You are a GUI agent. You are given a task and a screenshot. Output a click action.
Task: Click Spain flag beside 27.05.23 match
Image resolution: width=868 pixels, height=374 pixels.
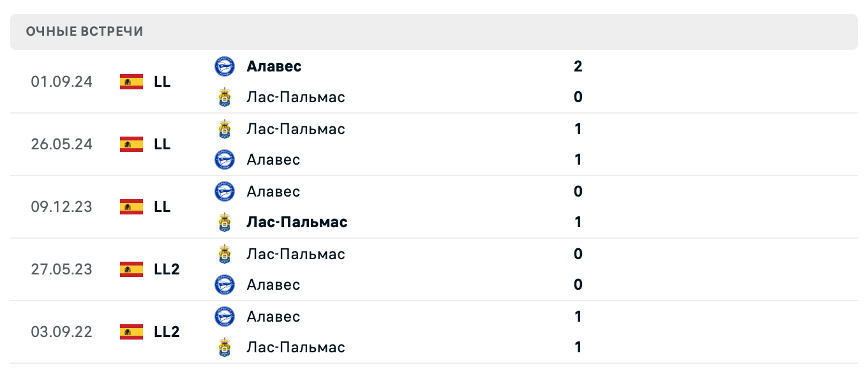click(131, 269)
